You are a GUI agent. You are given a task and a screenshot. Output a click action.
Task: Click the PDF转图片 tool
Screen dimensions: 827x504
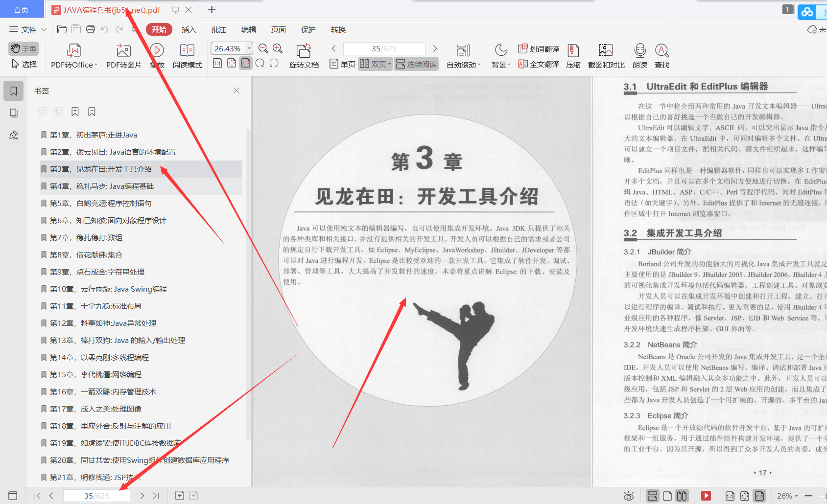(x=124, y=56)
